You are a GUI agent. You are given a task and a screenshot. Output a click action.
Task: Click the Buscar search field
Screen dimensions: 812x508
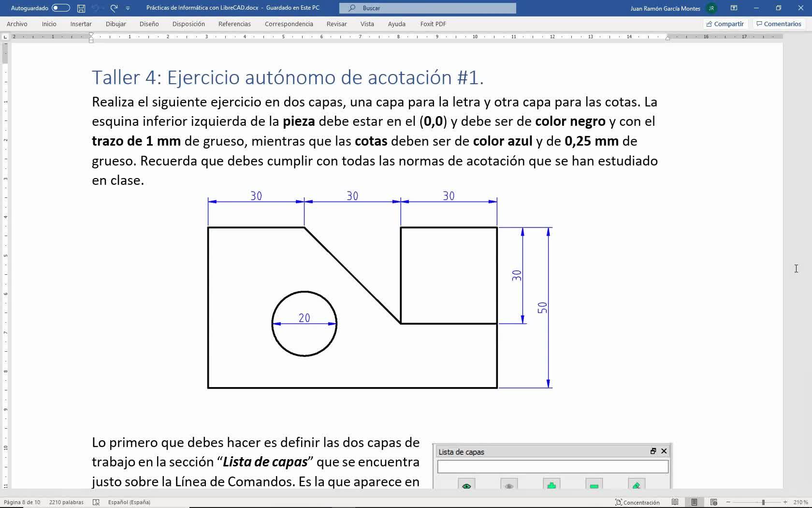427,8
